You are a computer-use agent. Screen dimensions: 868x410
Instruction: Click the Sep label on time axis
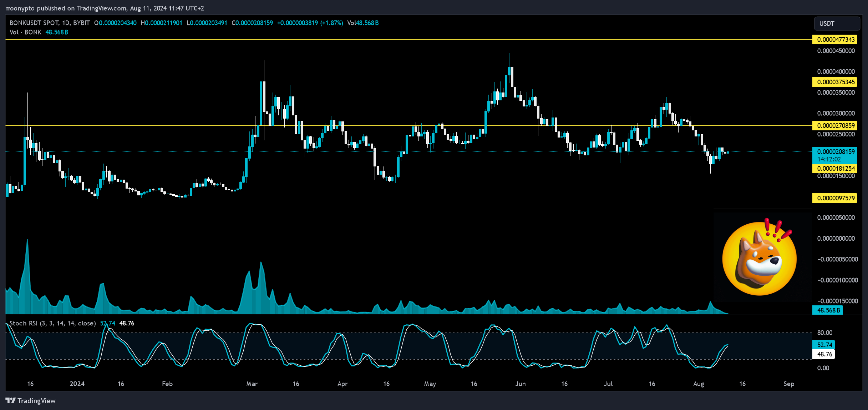coord(789,384)
